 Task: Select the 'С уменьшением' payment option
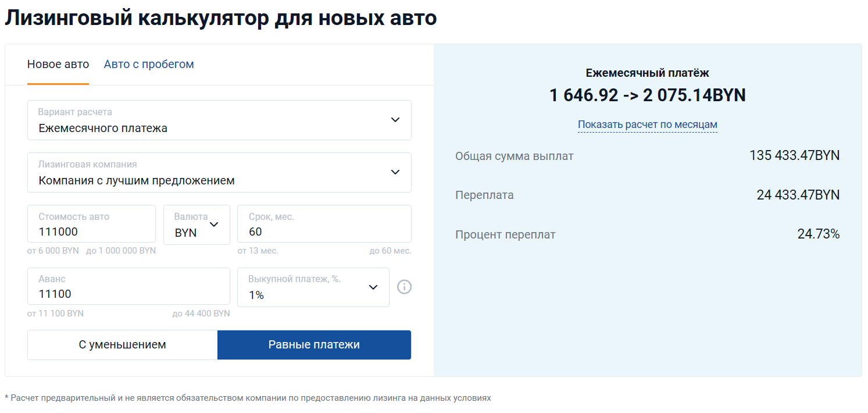(x=122, y=345)
